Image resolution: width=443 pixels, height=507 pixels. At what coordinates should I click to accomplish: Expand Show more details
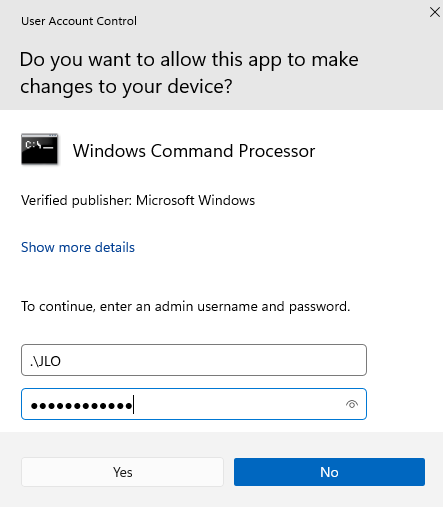coord(78,247)
